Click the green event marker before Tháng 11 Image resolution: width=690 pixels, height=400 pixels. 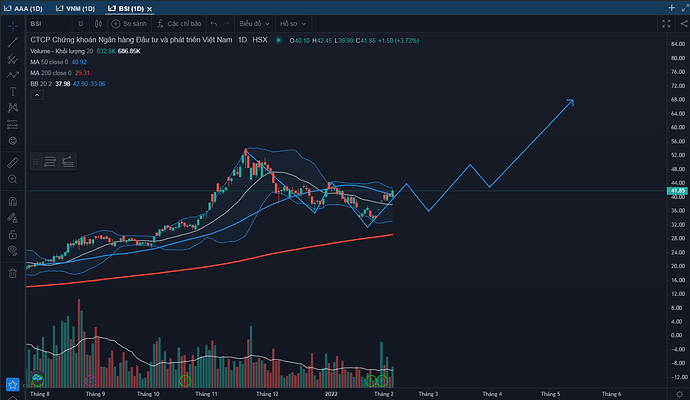[x=185, y=381]
